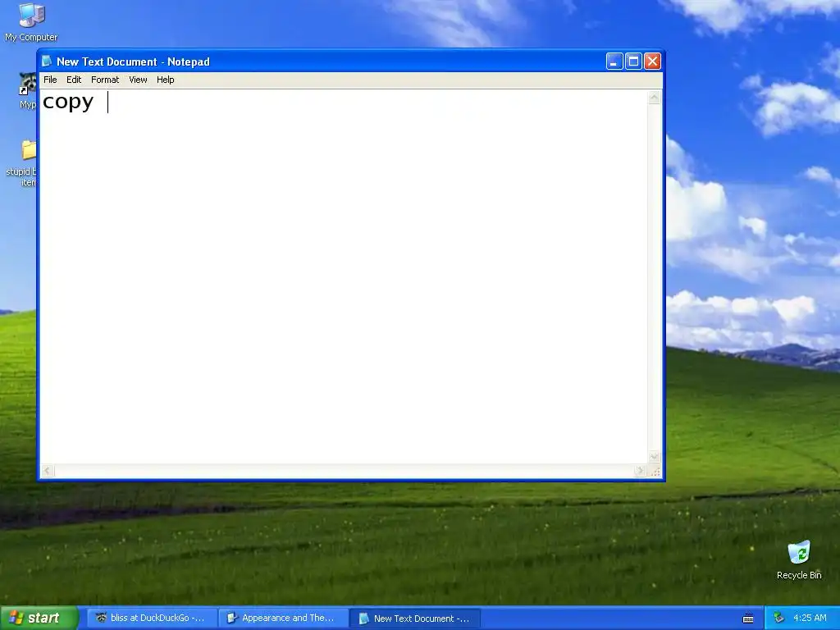Click the resize grip in Notepad's corner

click(x=655, y=471)
